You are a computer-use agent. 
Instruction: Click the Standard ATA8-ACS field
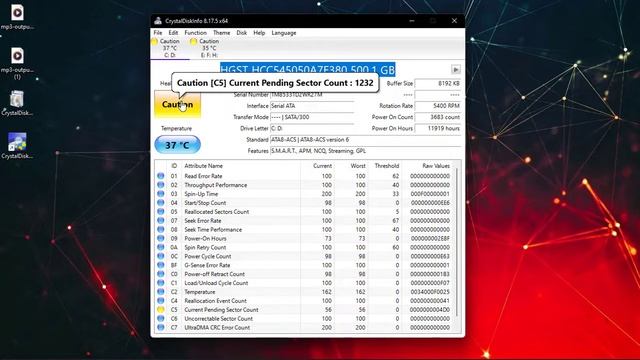click(366, 140)
